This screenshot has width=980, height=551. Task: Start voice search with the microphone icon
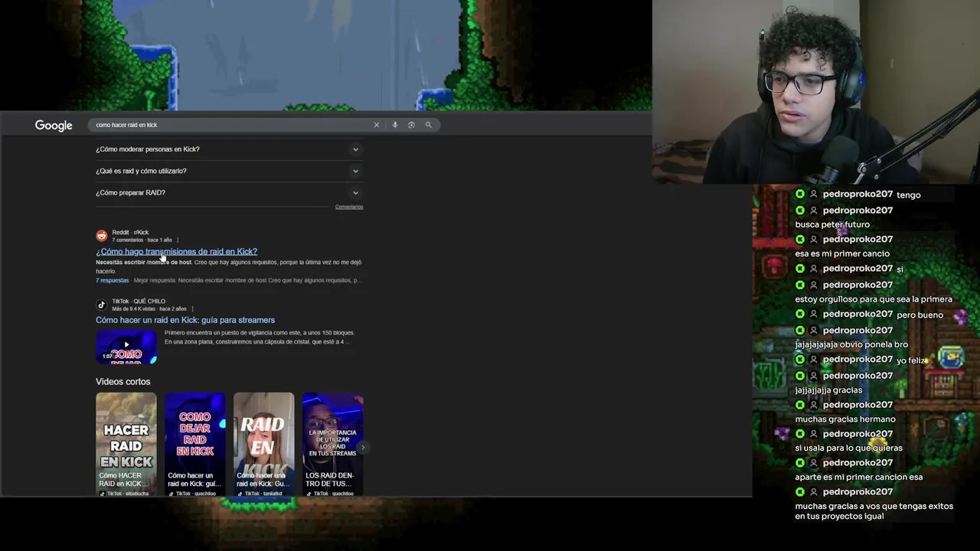click(x=395, y=125)
